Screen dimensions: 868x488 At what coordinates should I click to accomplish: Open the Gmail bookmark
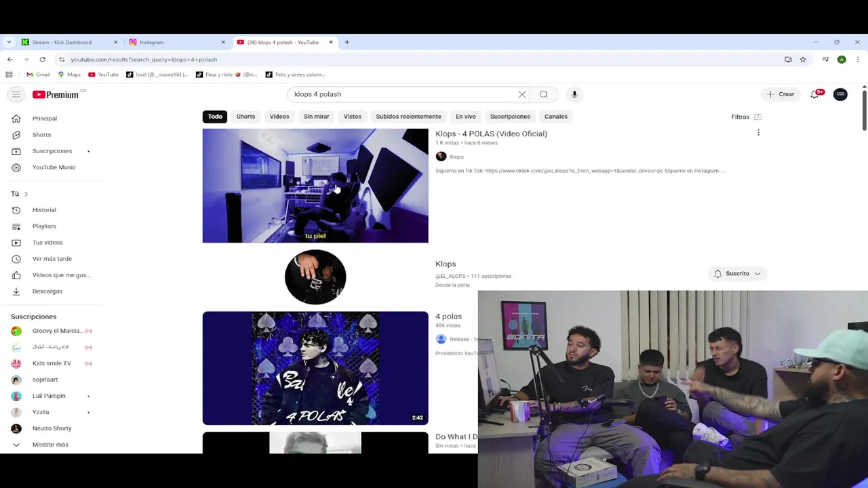click(38, 75)
